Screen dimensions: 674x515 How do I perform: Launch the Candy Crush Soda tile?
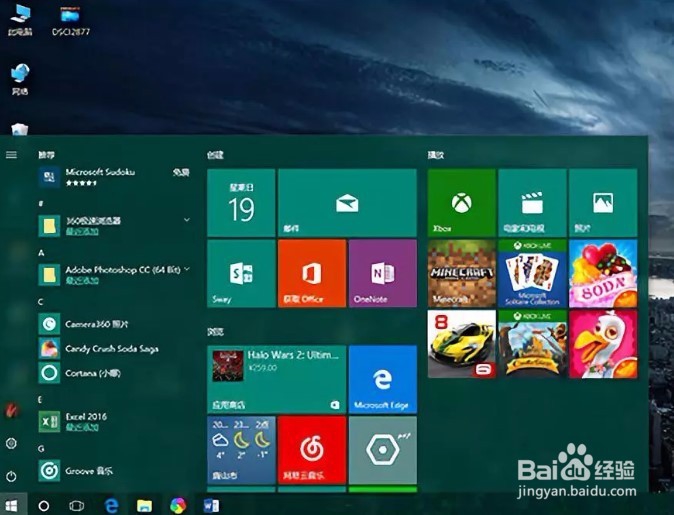(x=603, y=273)
